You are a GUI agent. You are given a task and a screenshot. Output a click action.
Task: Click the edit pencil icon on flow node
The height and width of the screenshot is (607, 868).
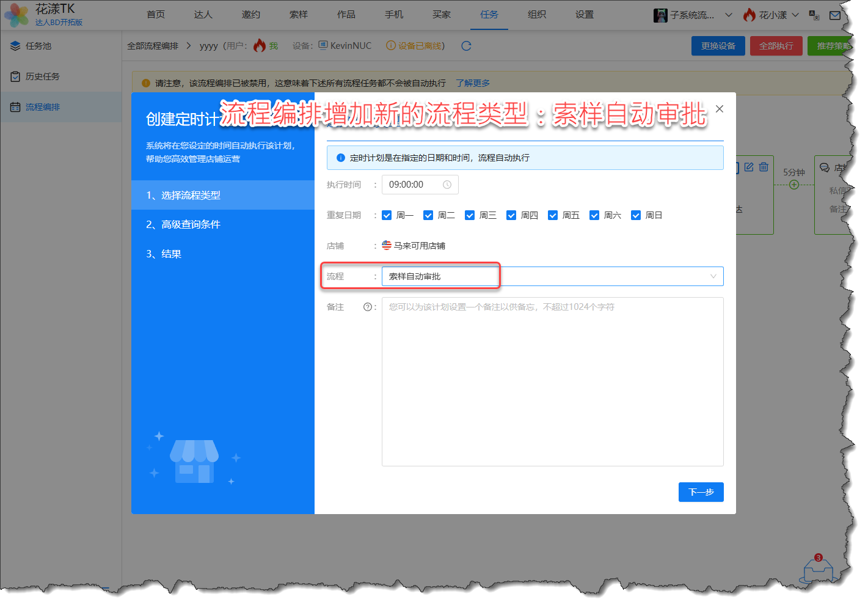tap(749, 167)
